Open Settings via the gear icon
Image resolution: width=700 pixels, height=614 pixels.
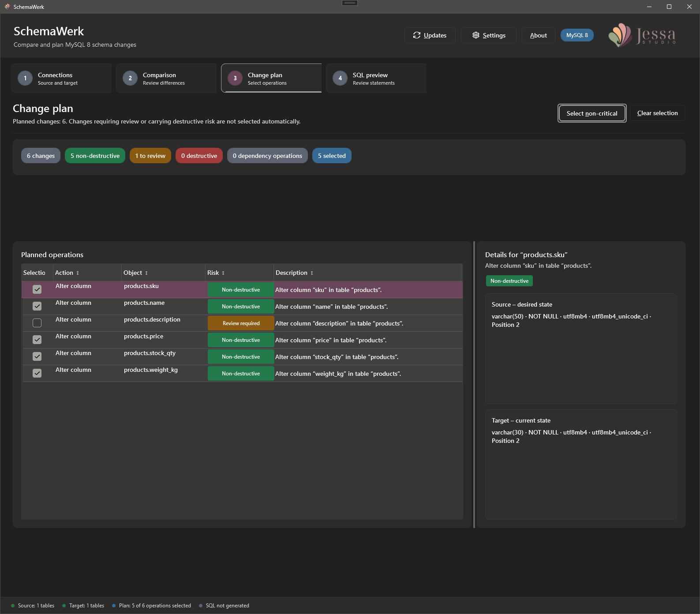[x=476, y=35]
